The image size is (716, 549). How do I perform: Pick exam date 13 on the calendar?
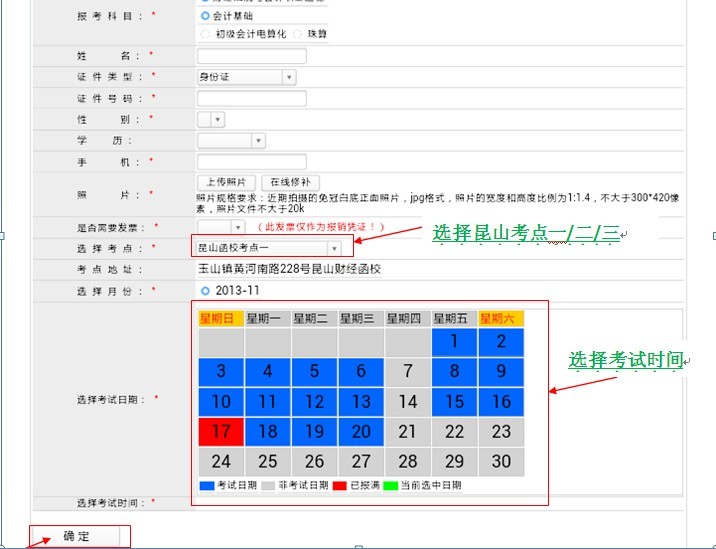(x=361, y=401)
